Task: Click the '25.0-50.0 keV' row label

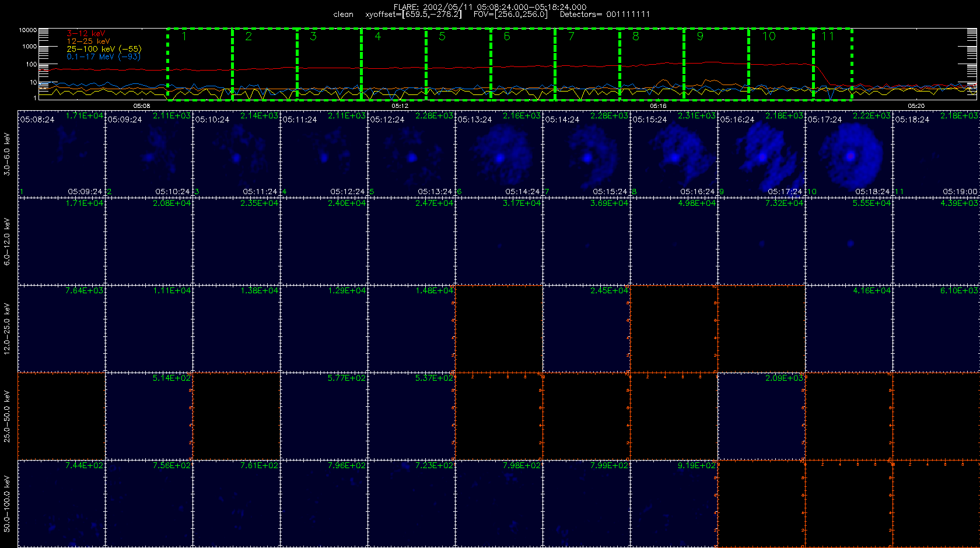Action: click(x=8, y=416)
